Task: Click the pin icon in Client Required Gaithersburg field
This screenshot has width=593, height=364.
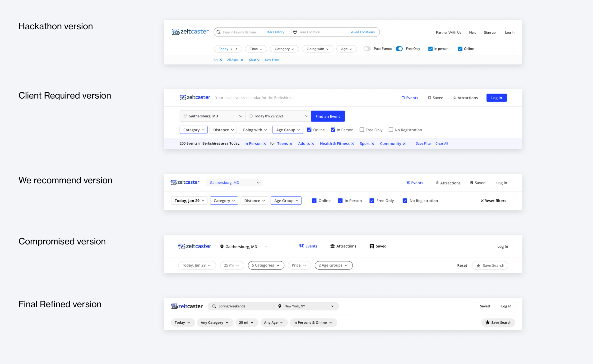Action: [185, 116]
